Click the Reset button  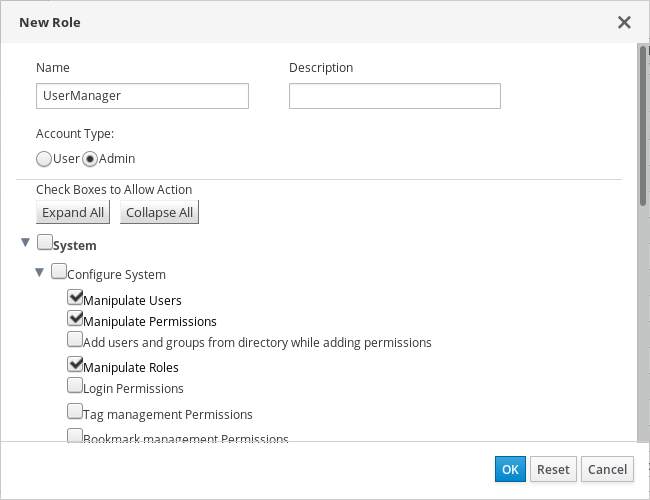pos(553,469)
